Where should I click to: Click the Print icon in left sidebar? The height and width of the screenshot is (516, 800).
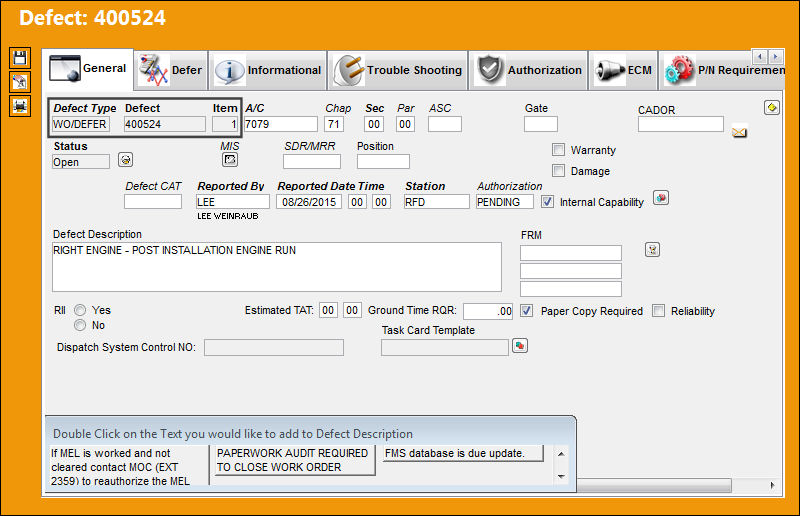point(20,106)
